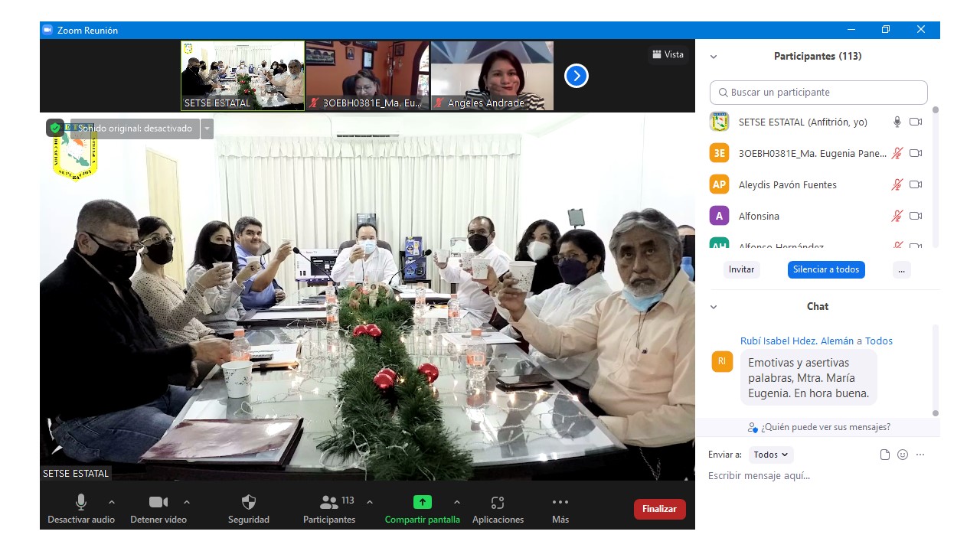Click the AP avatar of Aleydis Pavón
This screenshot has width=980, height=551.
(719, 184)
